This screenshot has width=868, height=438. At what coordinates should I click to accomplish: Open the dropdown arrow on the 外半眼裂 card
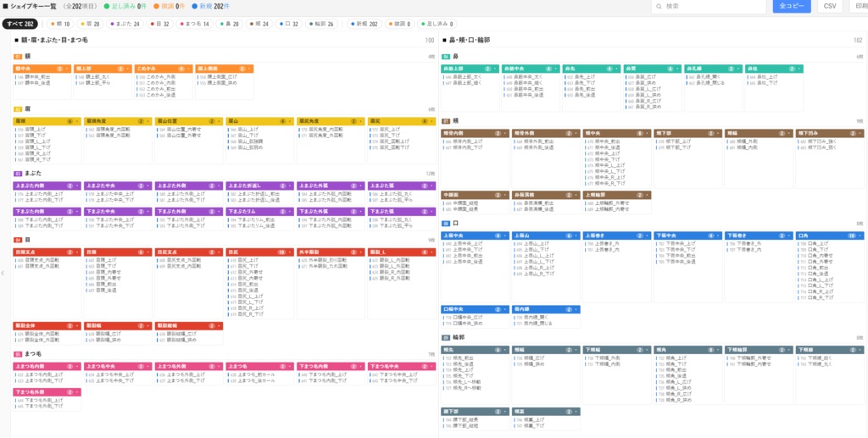[361, 252]
